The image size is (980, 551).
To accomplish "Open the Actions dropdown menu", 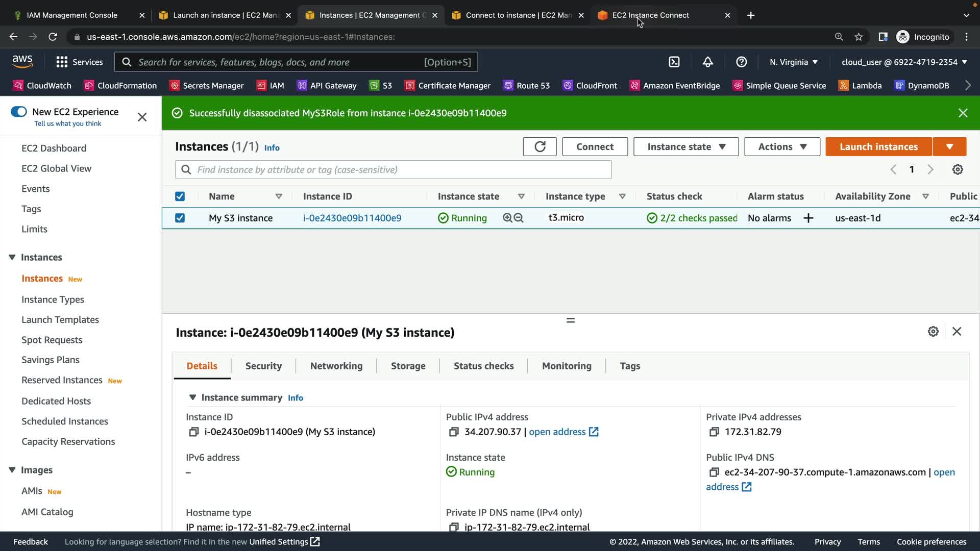I will 781,147.
